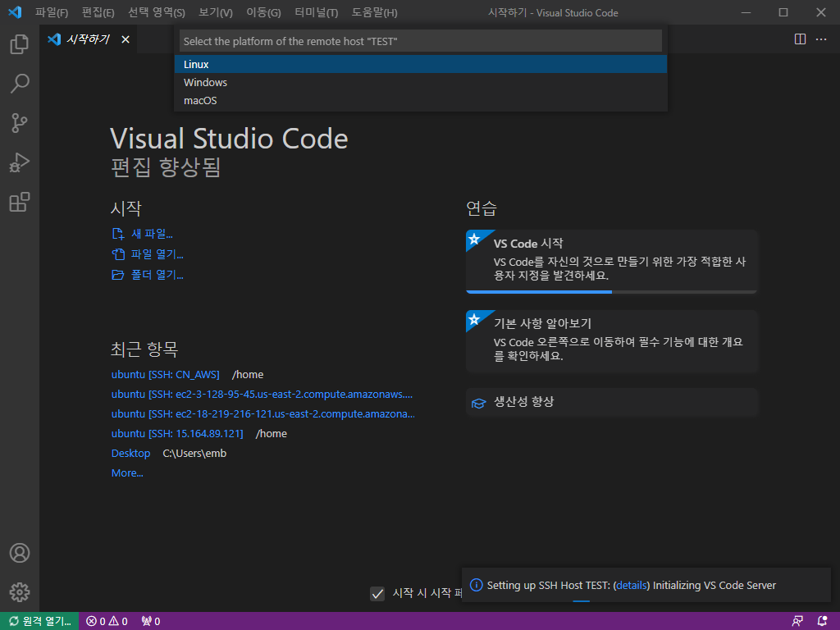Open the 보기(V) menu
840x630 pixels.
click(216, 12)
